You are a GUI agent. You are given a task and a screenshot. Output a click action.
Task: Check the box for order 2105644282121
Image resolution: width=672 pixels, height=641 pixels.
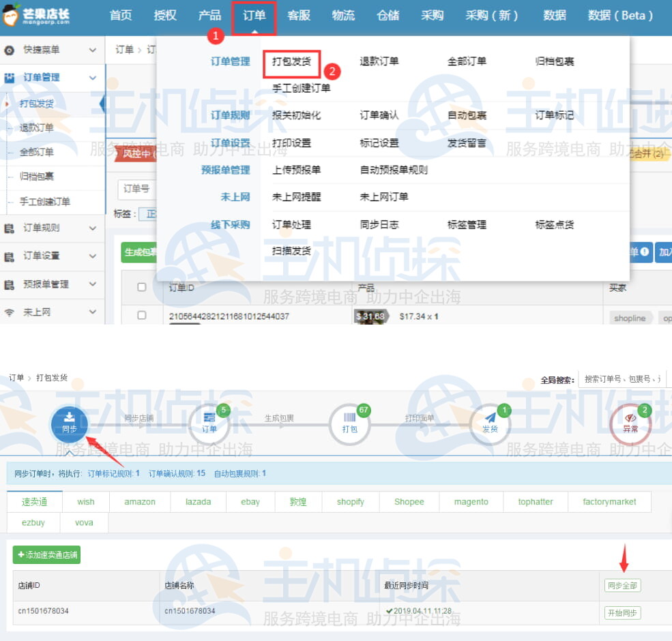pos(142,315)
